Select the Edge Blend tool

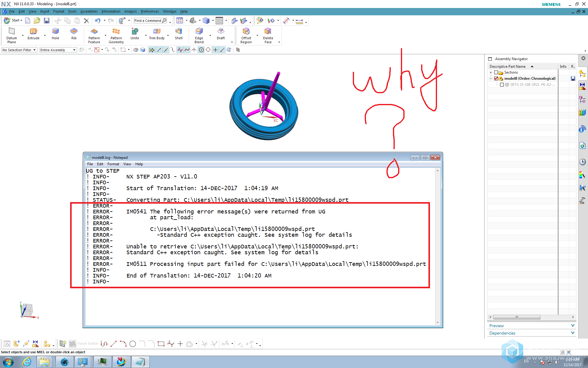[199, 36]
